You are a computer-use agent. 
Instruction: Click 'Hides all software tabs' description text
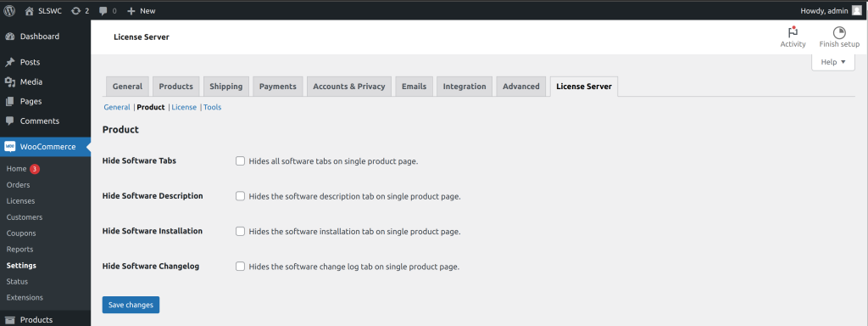(333, 161)
